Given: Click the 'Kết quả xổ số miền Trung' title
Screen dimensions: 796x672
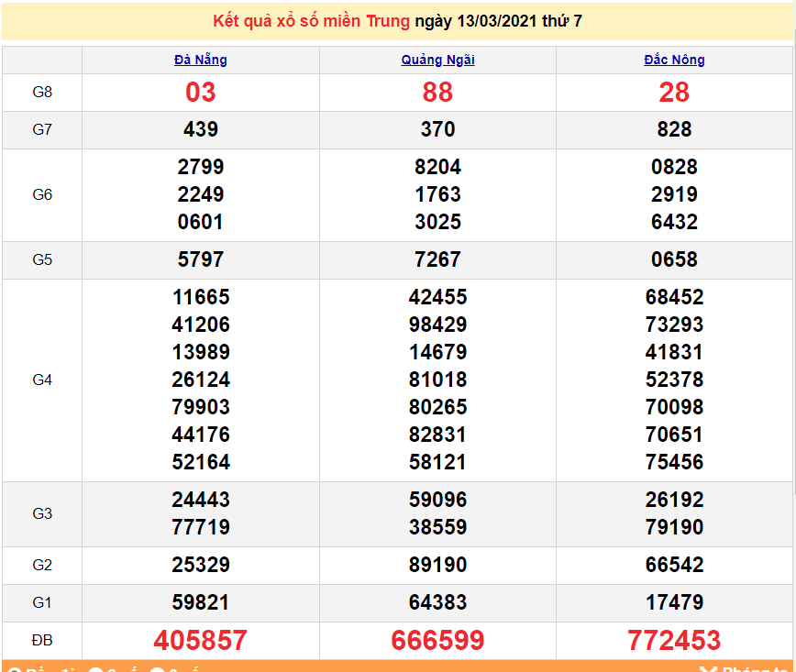Looking at the screenshot, I should (311, 21).
